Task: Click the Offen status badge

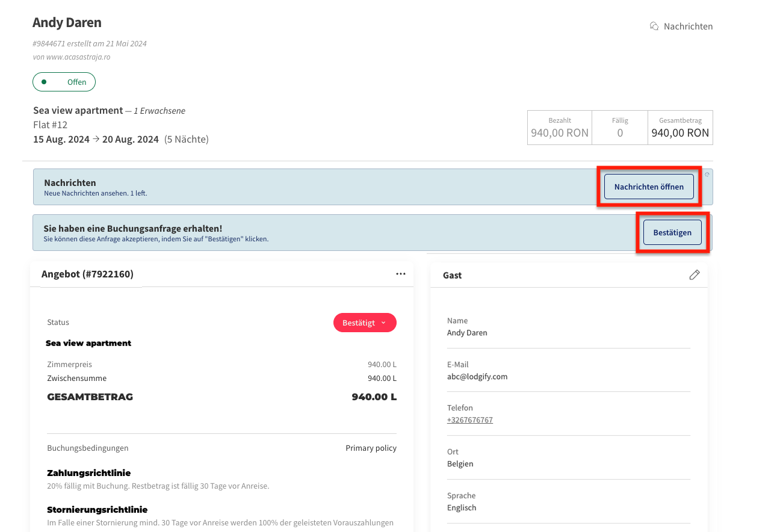Action: click(x=64, y=82)
